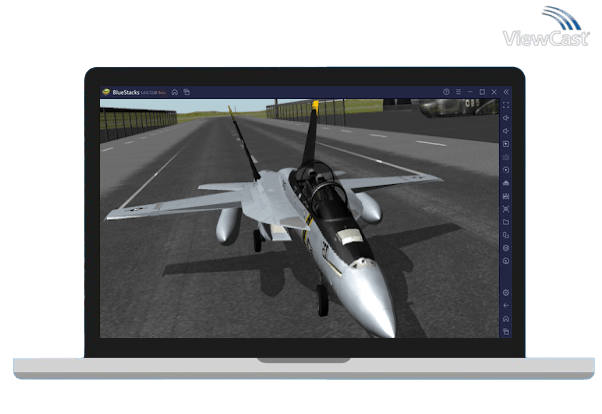Click the volume up sidebar icon
Screen dimensions: 602x414
point(506,118)
